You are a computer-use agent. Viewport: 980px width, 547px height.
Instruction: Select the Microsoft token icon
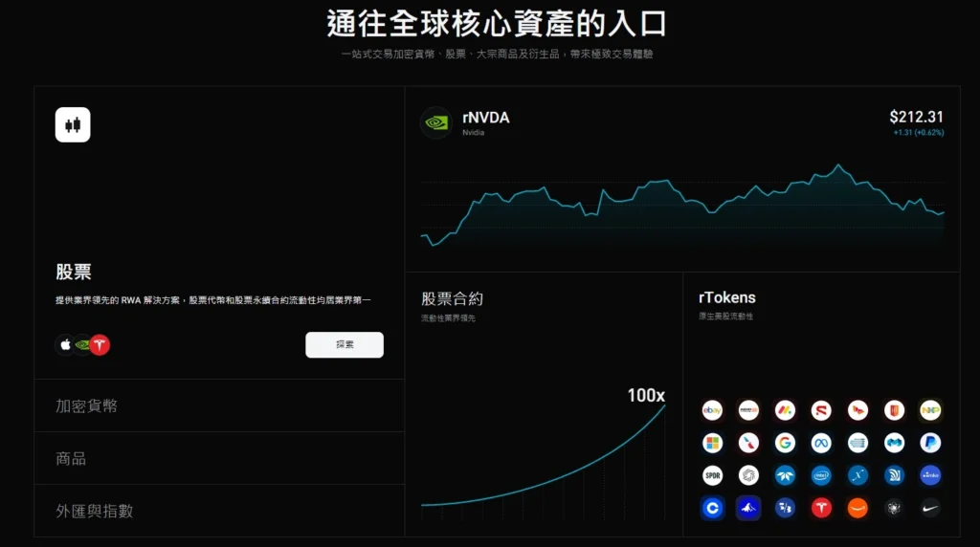point(712,443)
